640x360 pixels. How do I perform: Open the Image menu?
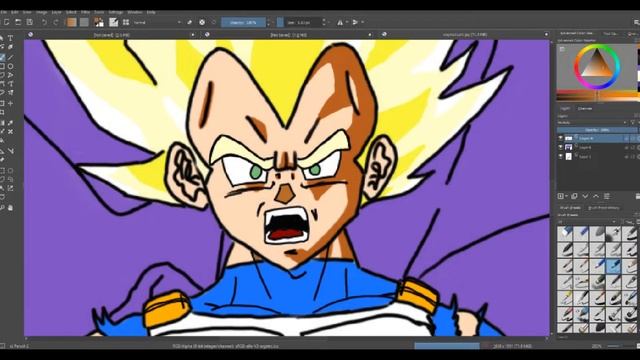pyautogui.click(x=42, y=12)
